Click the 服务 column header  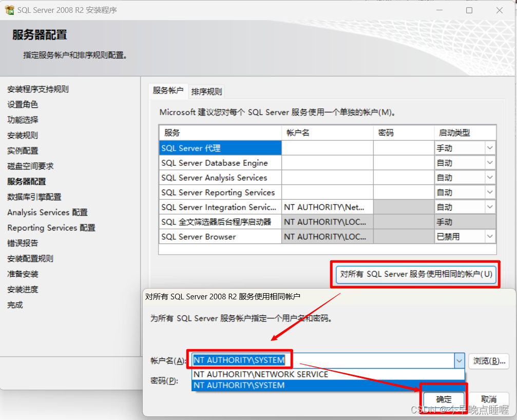220,133
